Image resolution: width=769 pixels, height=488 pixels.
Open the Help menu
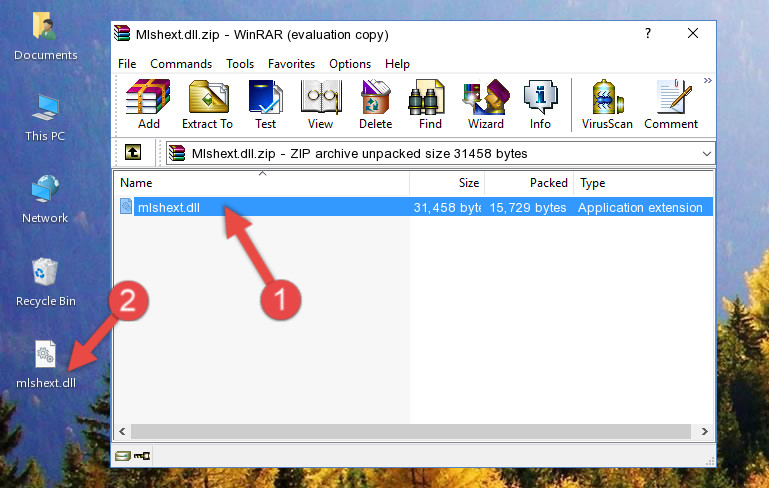(x=397, y=64)
